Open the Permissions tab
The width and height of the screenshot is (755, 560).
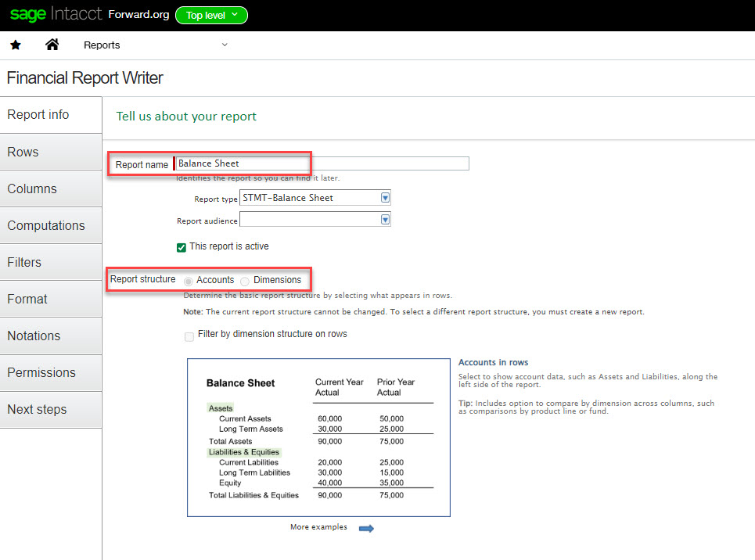pyautogui.click(x=51, y=372)
